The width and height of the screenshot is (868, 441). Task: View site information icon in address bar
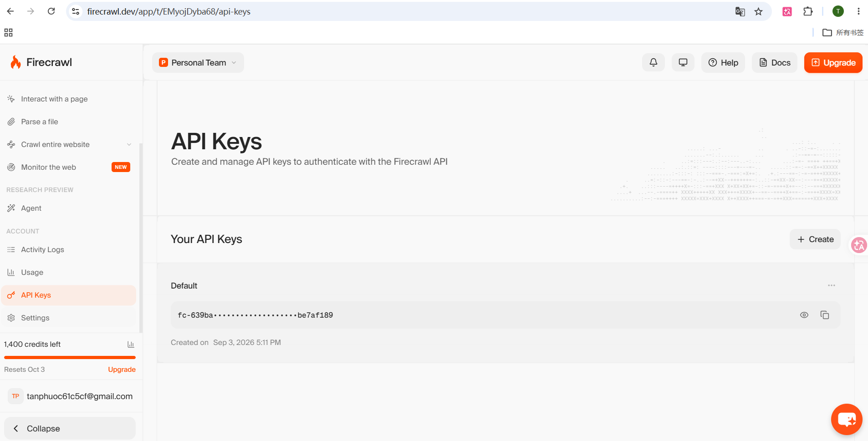pos(76,11)
